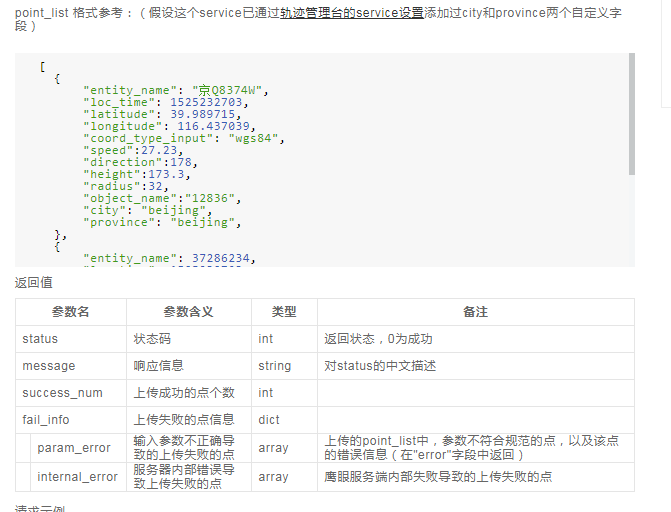Click the string type cell
The width and height of the screenshot is (671, 512).
[284, 366]
